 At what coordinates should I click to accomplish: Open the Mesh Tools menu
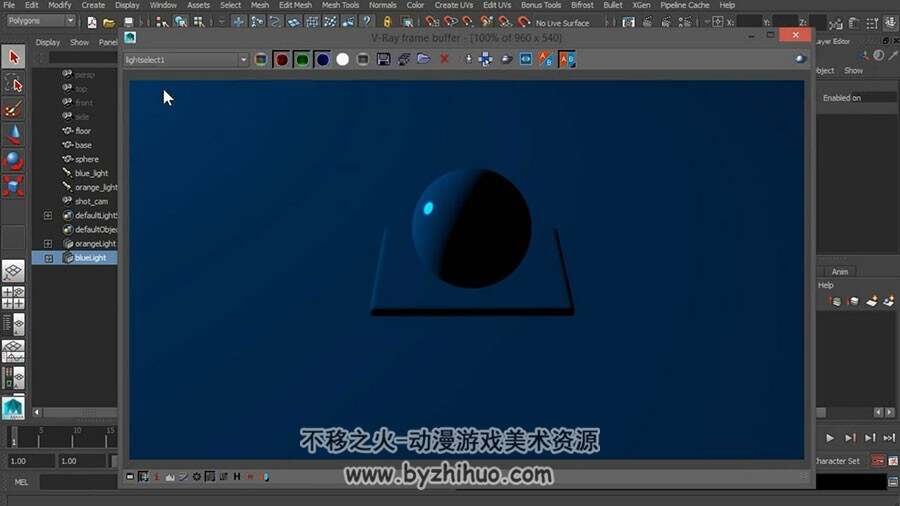coord(340,5)
